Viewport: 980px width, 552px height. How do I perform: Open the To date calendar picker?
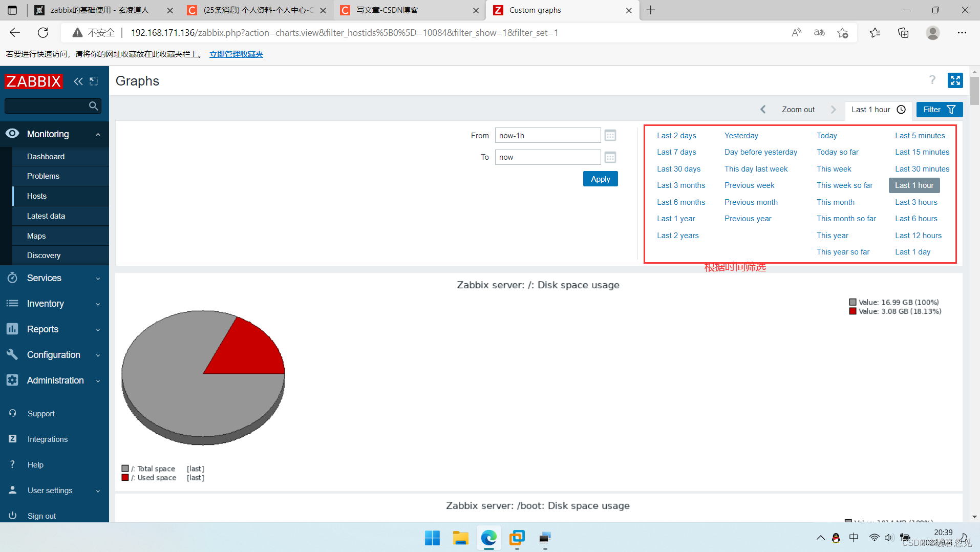[610, 157]
